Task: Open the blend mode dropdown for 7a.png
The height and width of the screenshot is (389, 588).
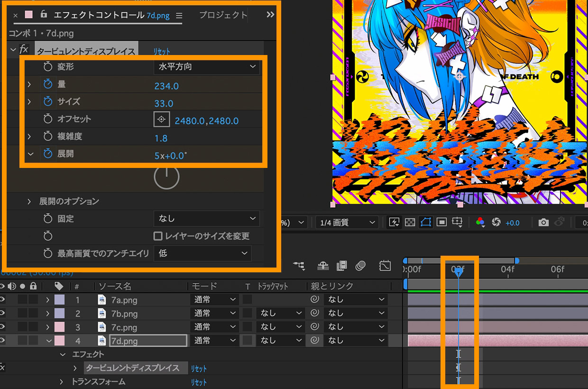Action: coord(214,299)
